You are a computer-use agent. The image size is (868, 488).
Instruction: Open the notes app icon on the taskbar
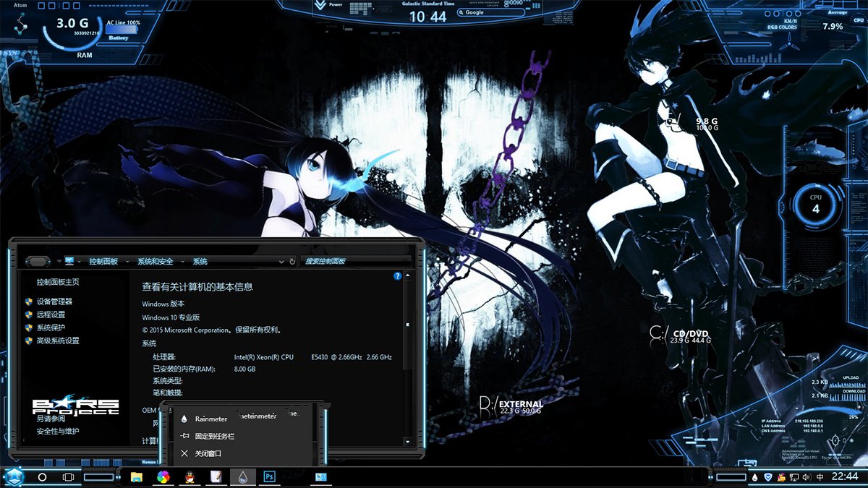(215, 477)
